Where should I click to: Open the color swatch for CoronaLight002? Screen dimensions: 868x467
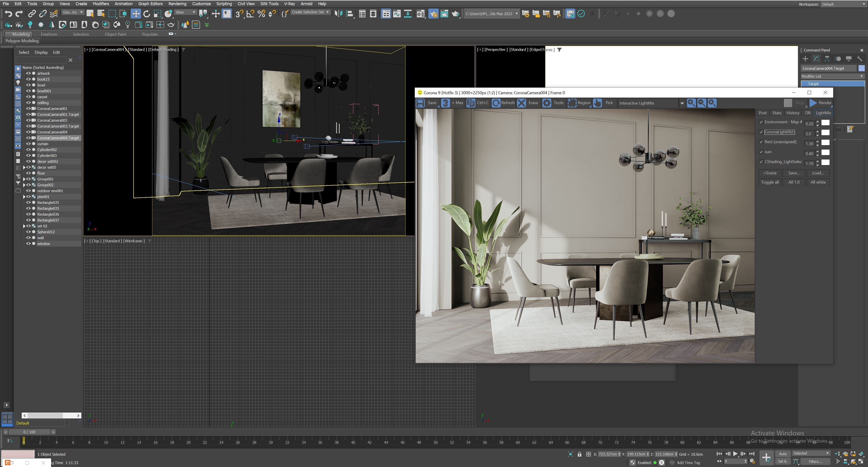pos(825,133)
